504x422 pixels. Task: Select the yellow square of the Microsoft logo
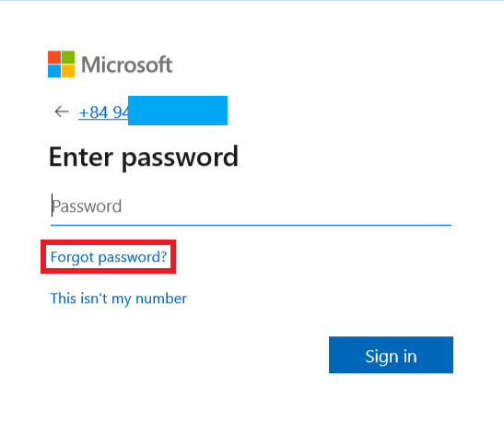click(x=68, y=71)
